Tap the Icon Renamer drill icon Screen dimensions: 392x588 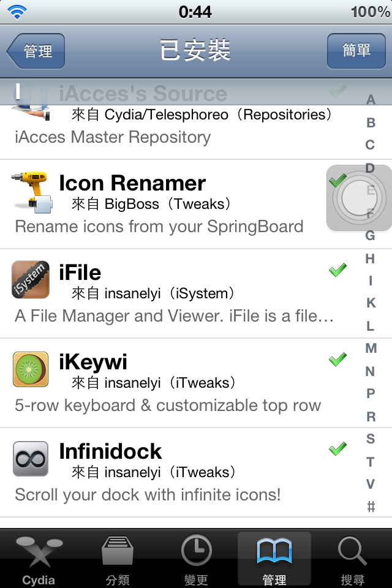pyautogui.click(x=31, y=191)
